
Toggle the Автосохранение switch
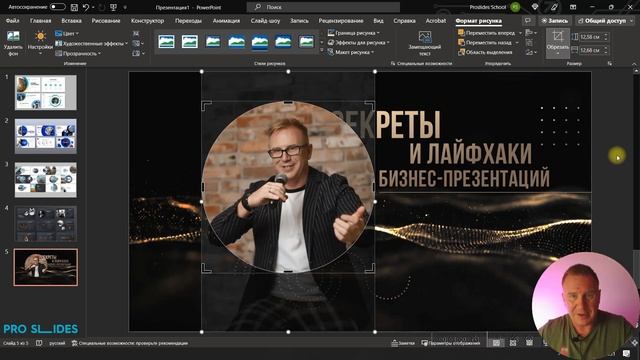58,7
